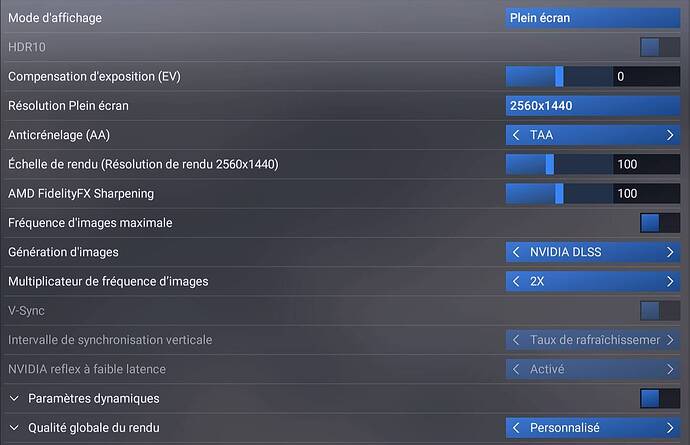Select the Échelle de rendu setting row
This screenshot has height=445, width=690.
tap(143, 164)
